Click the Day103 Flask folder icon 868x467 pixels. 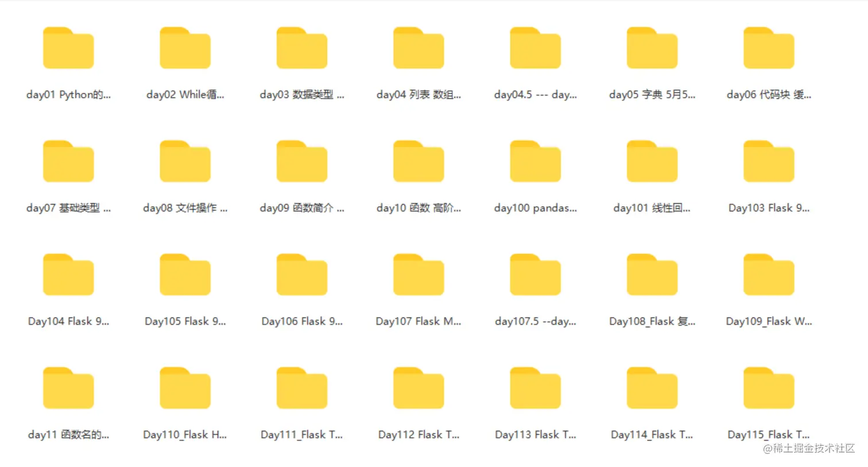point(769,161)
